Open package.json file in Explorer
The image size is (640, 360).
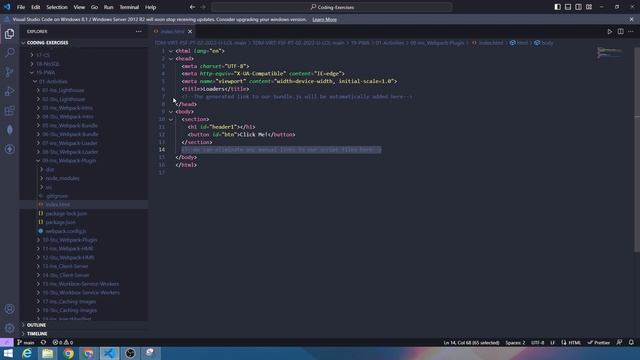60,222
